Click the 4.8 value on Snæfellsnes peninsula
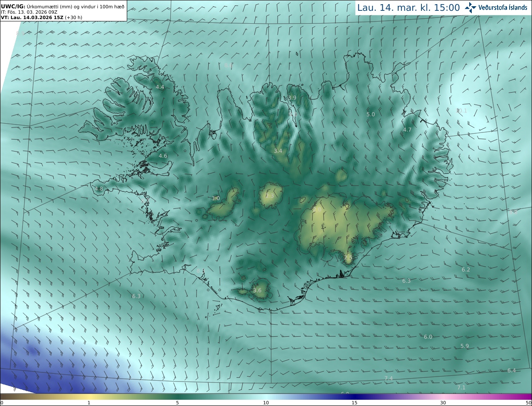Screen dimensions: 532x406 (99, 188)
